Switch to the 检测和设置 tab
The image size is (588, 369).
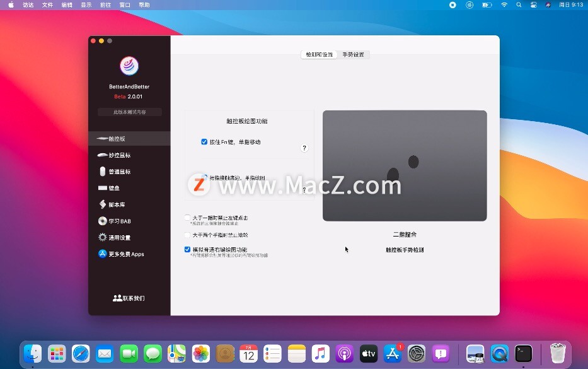tap(319, 54)
